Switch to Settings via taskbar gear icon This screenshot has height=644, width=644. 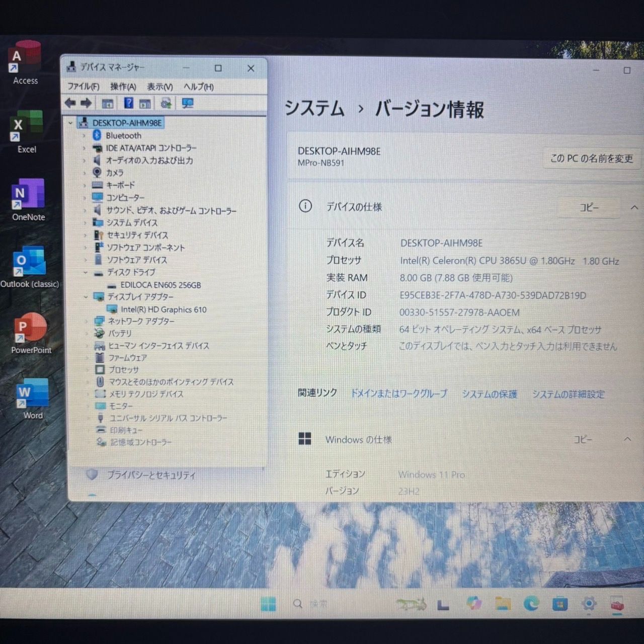tap(589, 603)
